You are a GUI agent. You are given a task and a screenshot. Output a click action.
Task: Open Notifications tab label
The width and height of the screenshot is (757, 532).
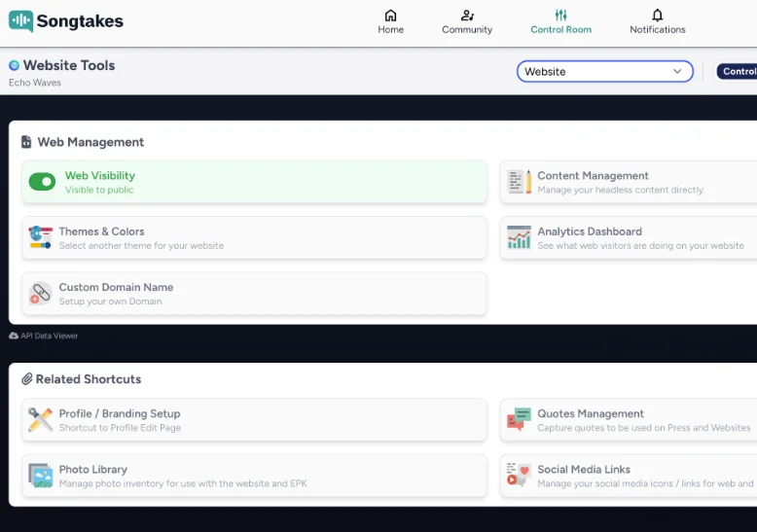point(657,29)
